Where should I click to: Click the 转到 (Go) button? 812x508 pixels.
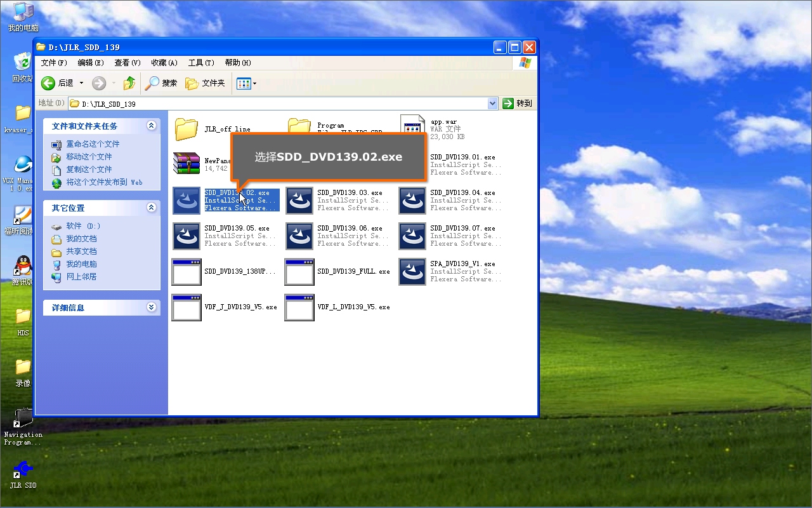click(518, 104)
